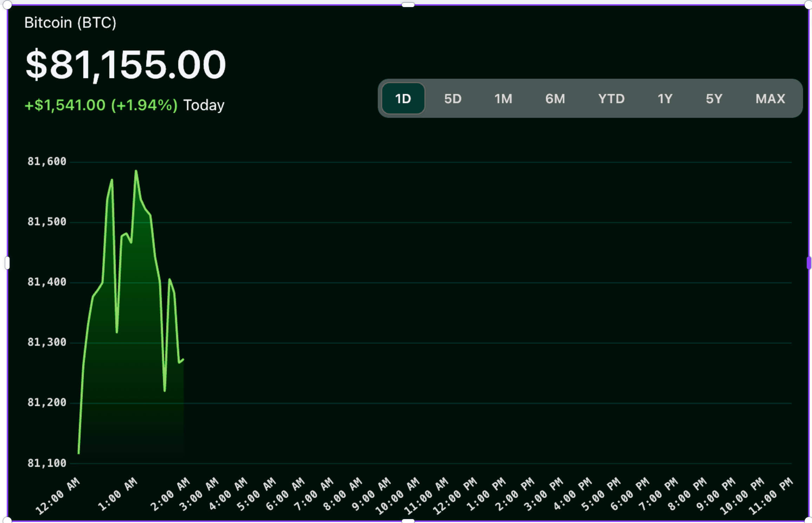Click the 5:00 PM axis label
This screenshot has width=812, height=523.
(601, 494)
